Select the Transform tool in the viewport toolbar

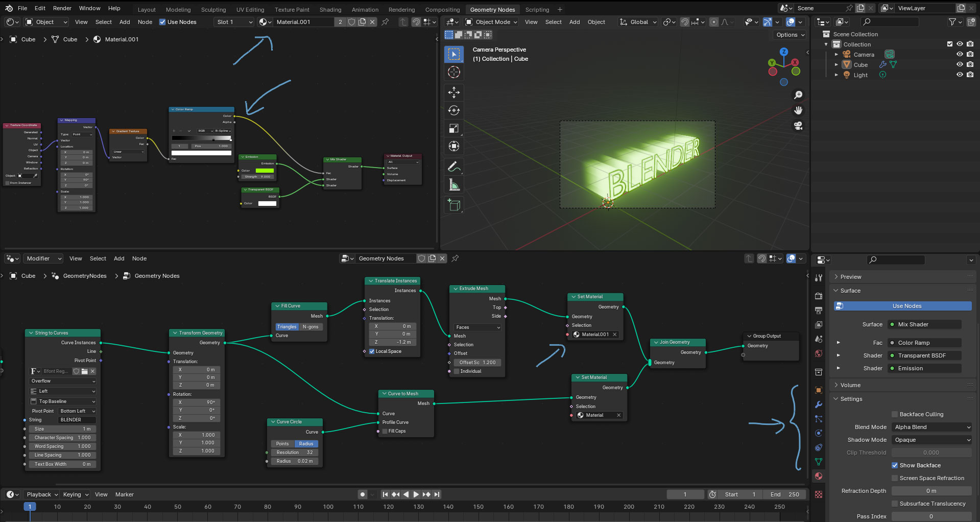(453, 146)
